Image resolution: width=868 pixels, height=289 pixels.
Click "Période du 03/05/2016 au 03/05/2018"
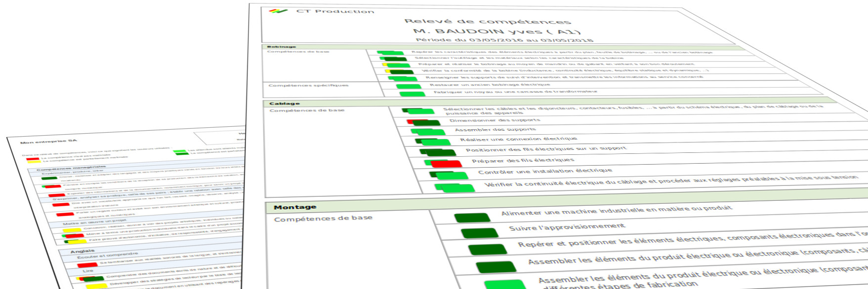click(x=504, y=40)
